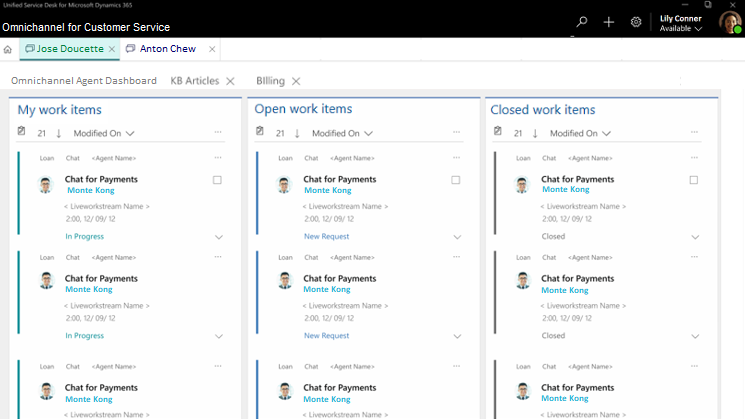Open more options for My work items stream
The image size is (745, 419).
[218, 132]
